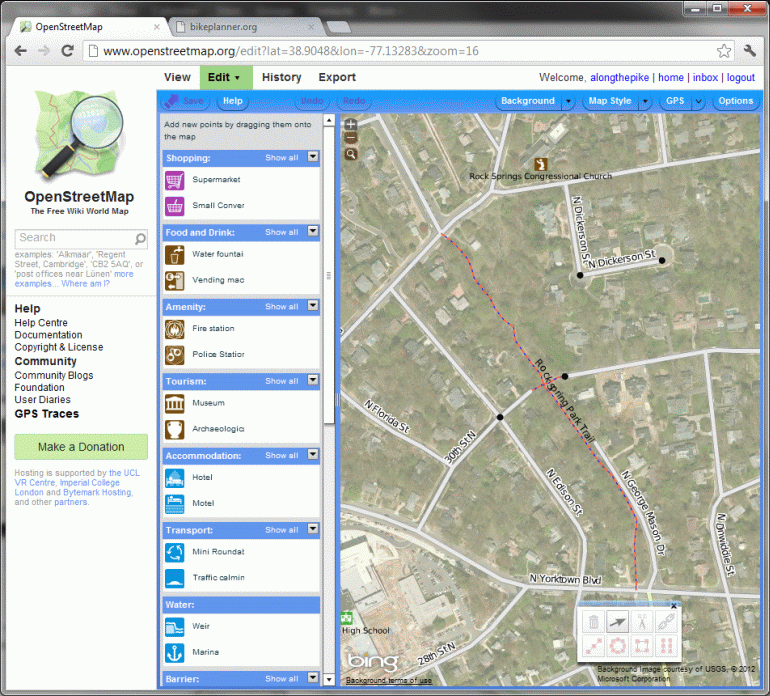Click the palette scrollbar down arrow
This screenshot has width=770, height=696.
point(329,680)
